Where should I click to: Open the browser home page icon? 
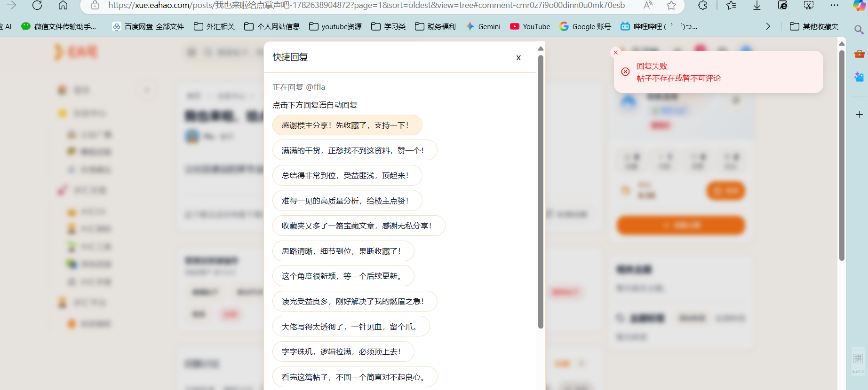[x=63, y=5]
